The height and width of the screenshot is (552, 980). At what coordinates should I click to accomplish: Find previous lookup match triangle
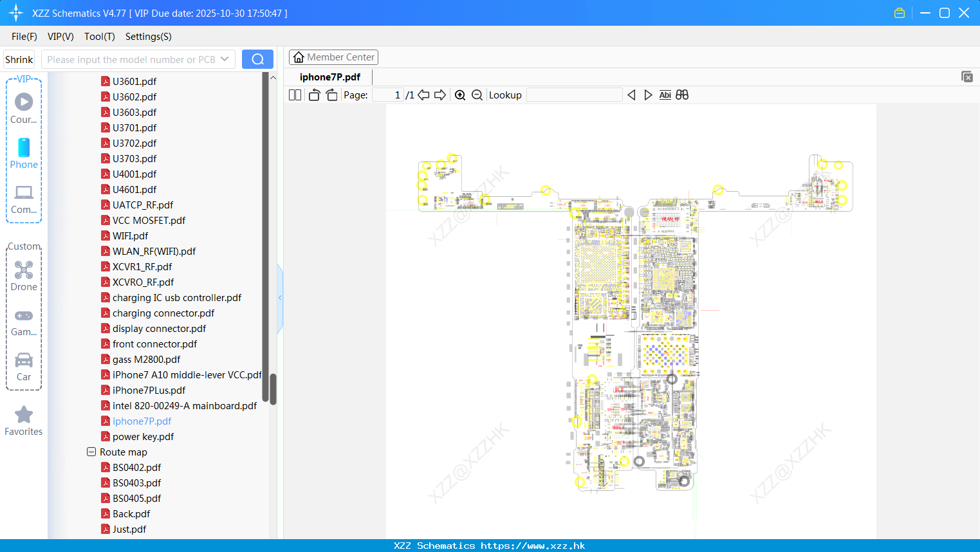631,95
